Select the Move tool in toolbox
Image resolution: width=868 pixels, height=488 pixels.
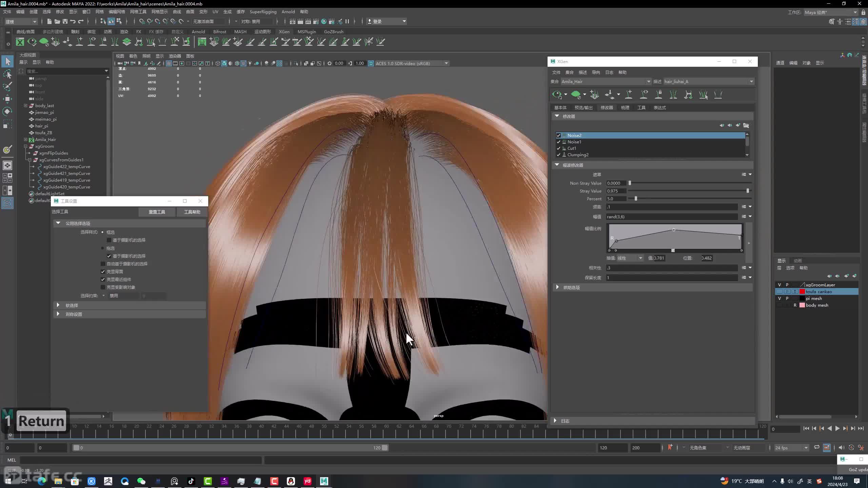click(8, 99)
